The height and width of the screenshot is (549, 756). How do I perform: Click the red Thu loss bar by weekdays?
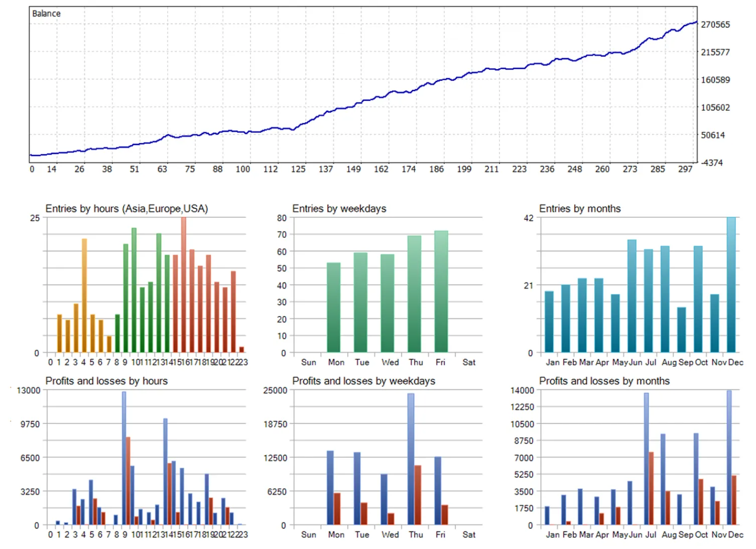[x=418, y=495]
